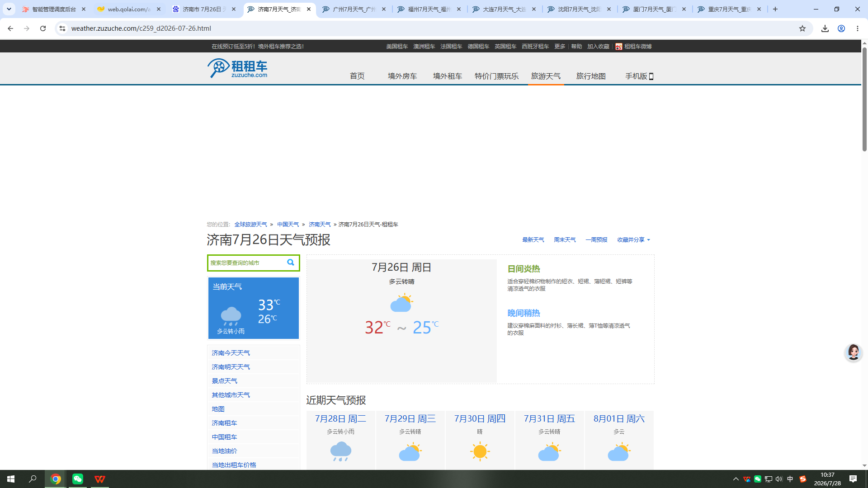
Task: Reload the page with refresh icon
Action: pos(43,28)
